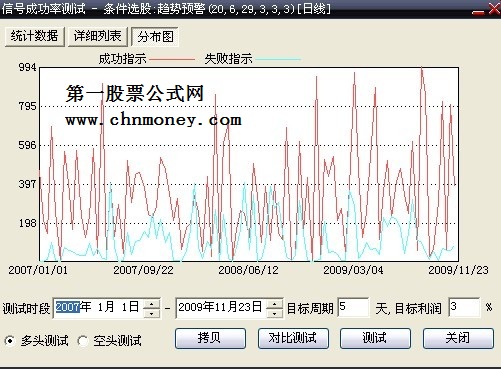Click the 成功指示 legend label
Image resolution: width=501 pixels, height=369 pixels.
[x=122, y=59]
